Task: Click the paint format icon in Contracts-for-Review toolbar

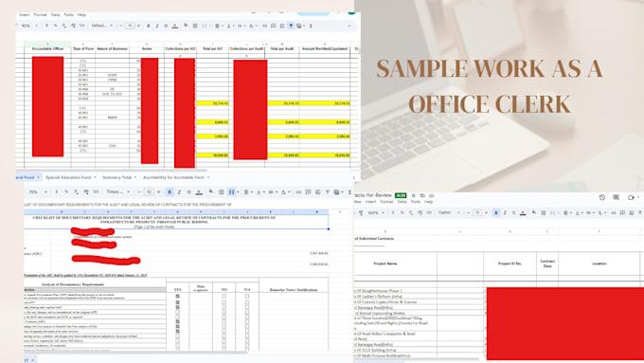Action: pyautogui.click(x=361, y=213)
